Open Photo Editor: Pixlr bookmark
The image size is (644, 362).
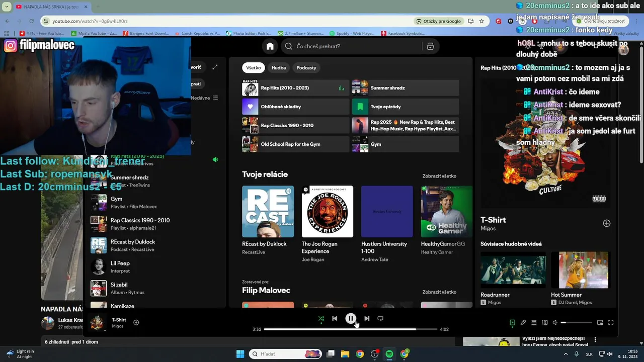[249, 33]
